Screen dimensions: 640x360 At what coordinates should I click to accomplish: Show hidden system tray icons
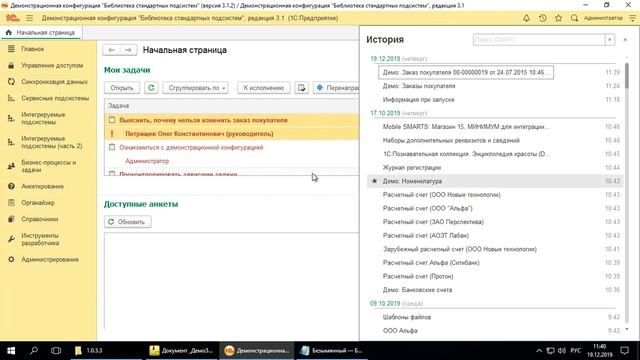(539, 351)
